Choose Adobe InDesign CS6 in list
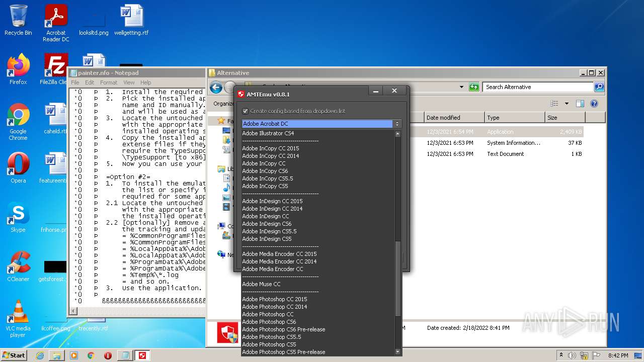The height and width of the screenshot is (362, 644). [317, 224]
